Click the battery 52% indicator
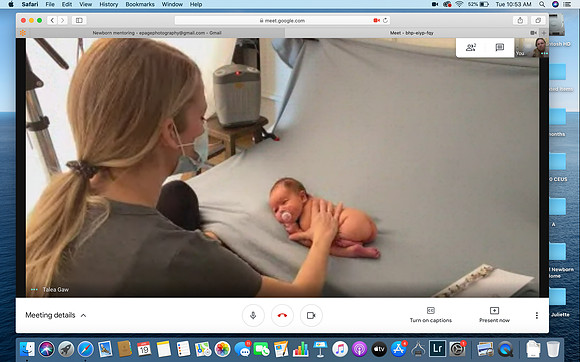The width and height of the screenshot is (580, 362). point(478,4)
